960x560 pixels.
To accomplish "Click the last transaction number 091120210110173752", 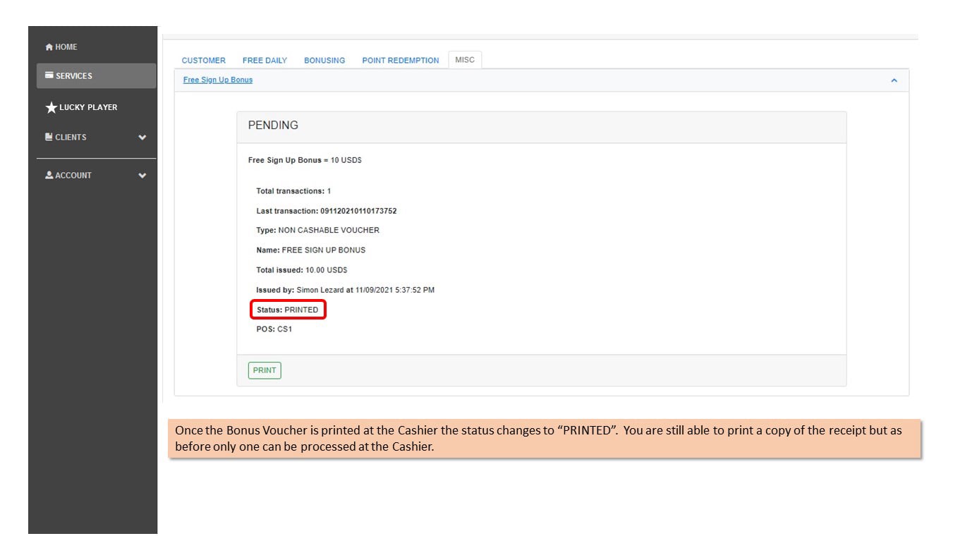I will [x=358, y=211].
